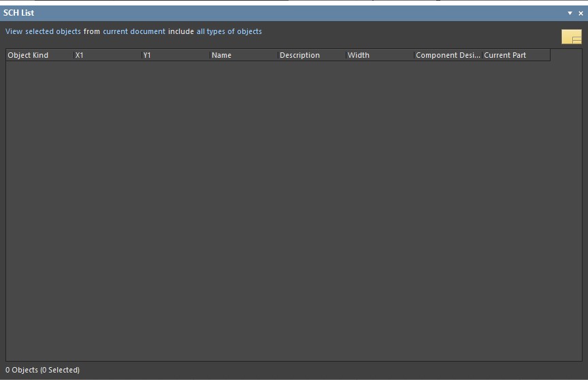This screenshot has height=380, width=588.
Task: Click the 'selected objects' filter link
Action: pos(53,31)
